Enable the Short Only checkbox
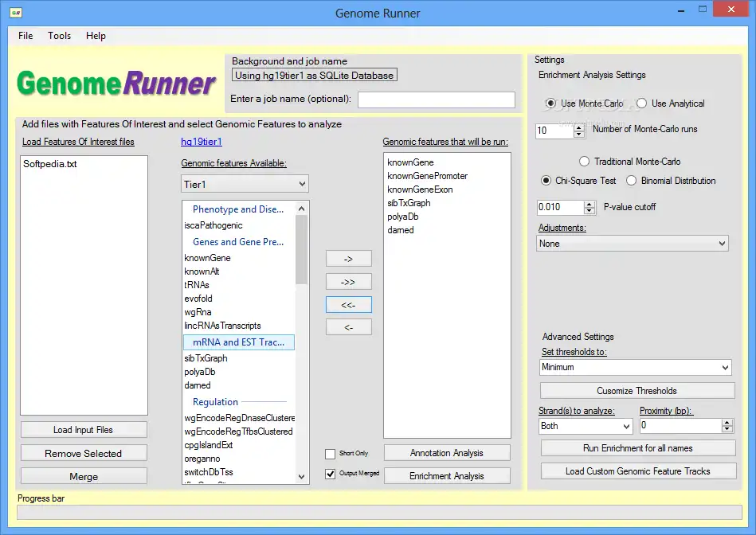The width and height of the screenshot is (756, 535). 331,454
